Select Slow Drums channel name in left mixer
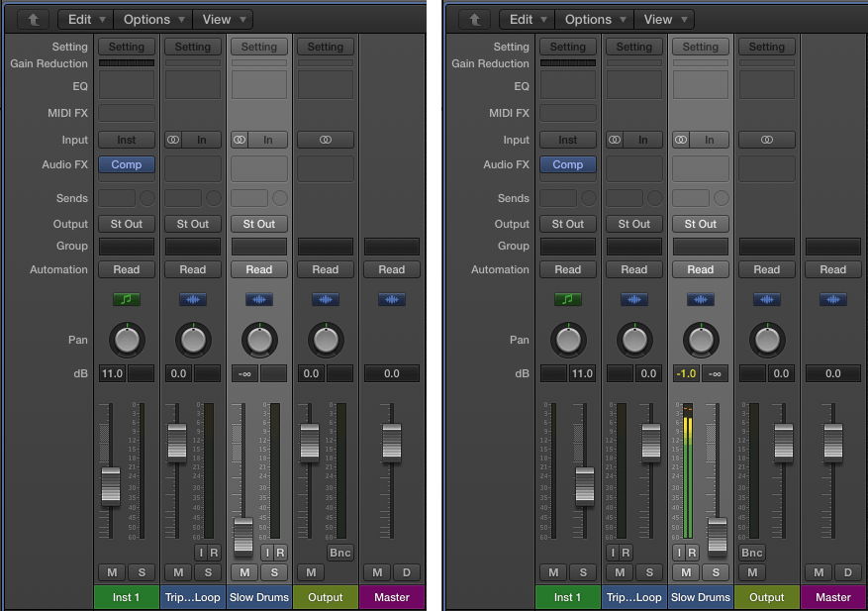The height and width of the screenshot is (611, 868). click(259, 598)
